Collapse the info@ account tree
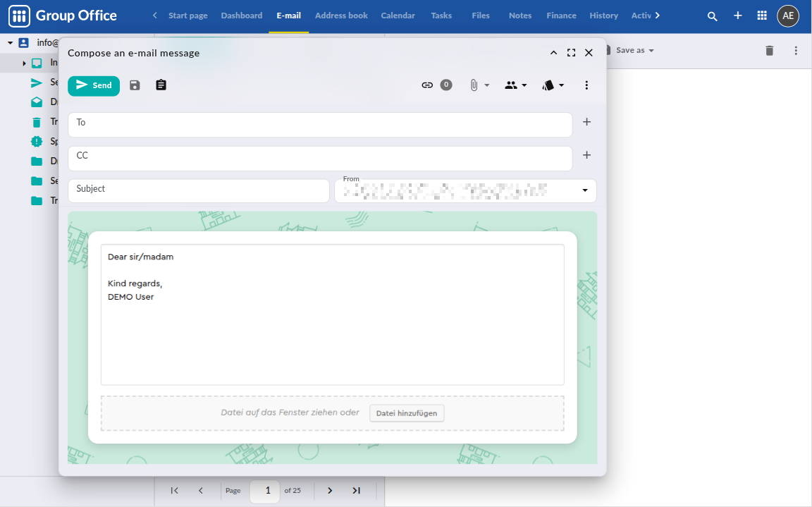The width and height of the screenshot is (812, 507). tap(10, 42)
